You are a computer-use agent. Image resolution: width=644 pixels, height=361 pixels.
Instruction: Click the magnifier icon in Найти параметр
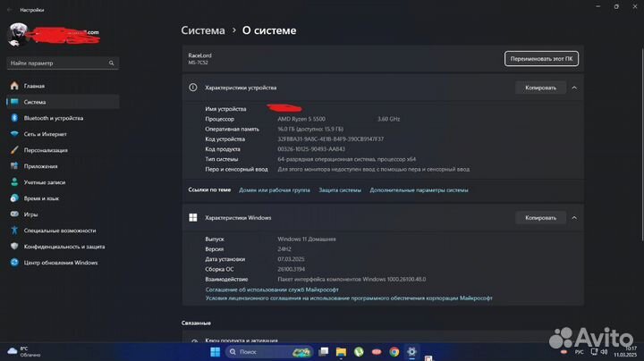[111, 63]
